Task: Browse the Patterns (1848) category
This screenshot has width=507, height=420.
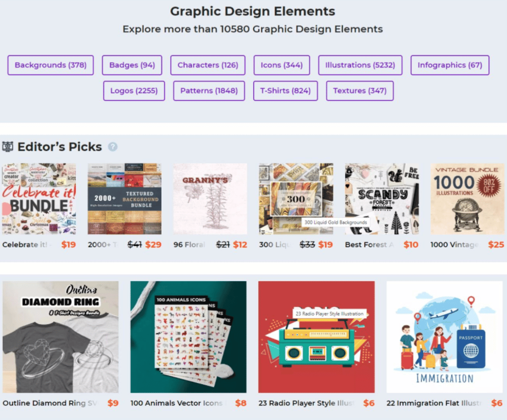Action: click(209, 91)
